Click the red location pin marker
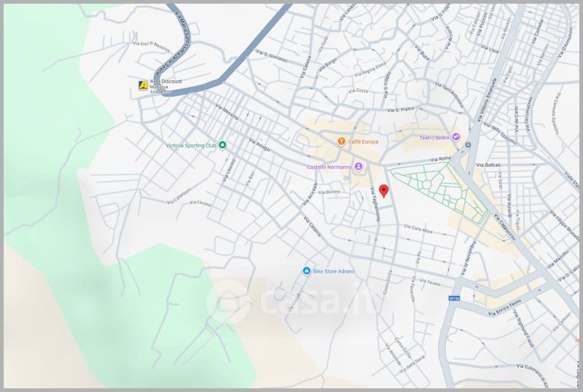This screenshot has height=392, width=583. point(385,190)
